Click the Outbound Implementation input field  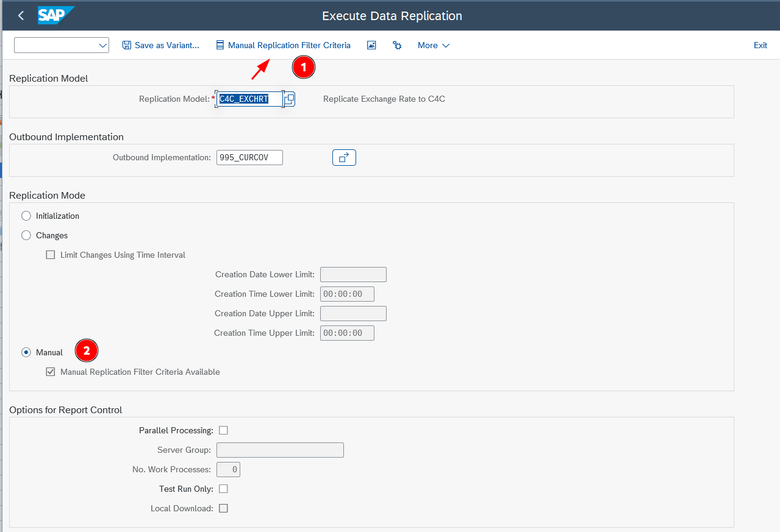tap(249, 157)
